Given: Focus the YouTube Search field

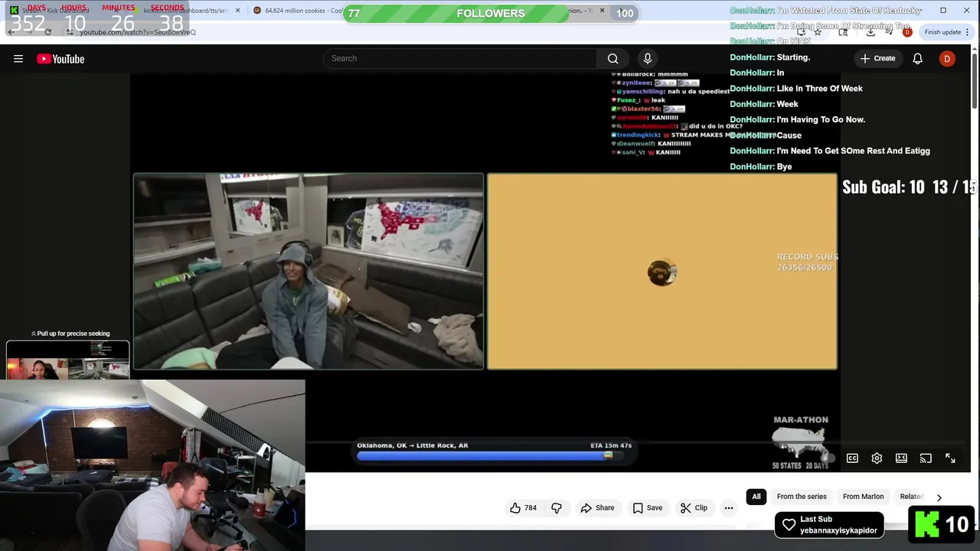Looking at the screenshot, I should 460,58.
